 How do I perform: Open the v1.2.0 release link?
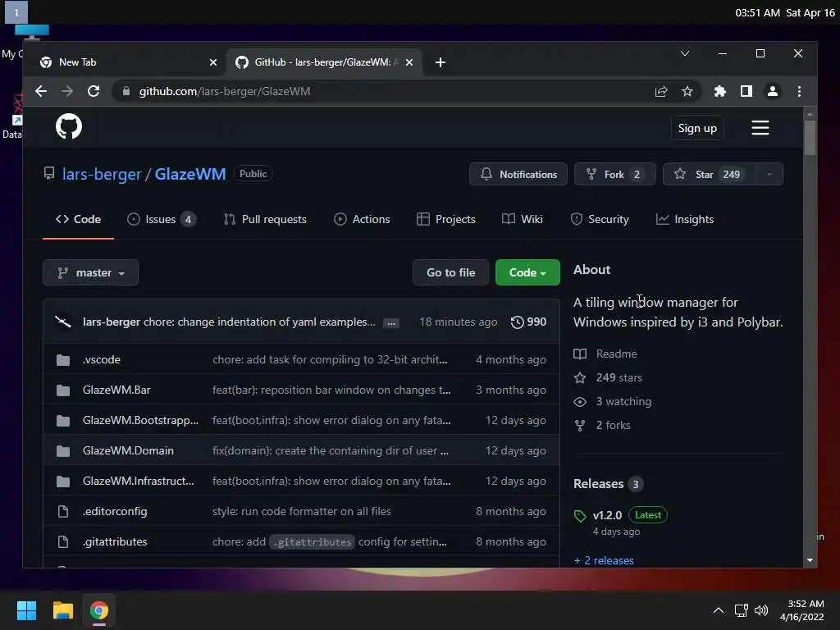[x=607, y=515]
